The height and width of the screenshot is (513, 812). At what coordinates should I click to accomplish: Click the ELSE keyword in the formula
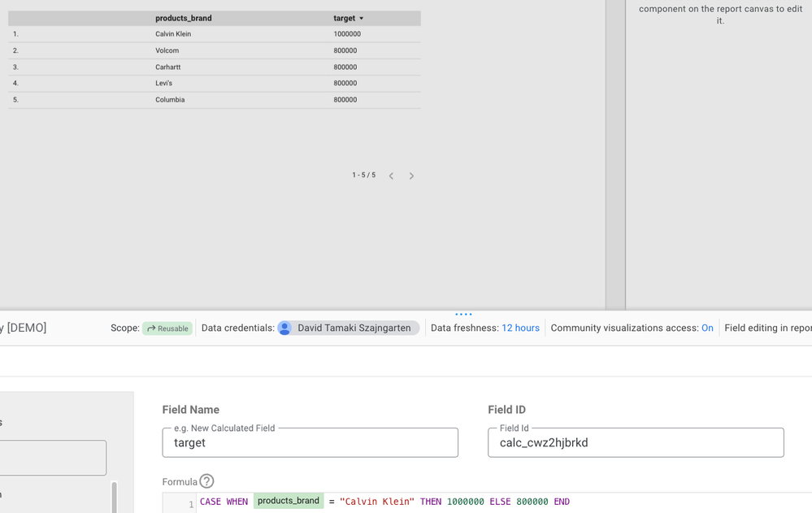(500, 502)
